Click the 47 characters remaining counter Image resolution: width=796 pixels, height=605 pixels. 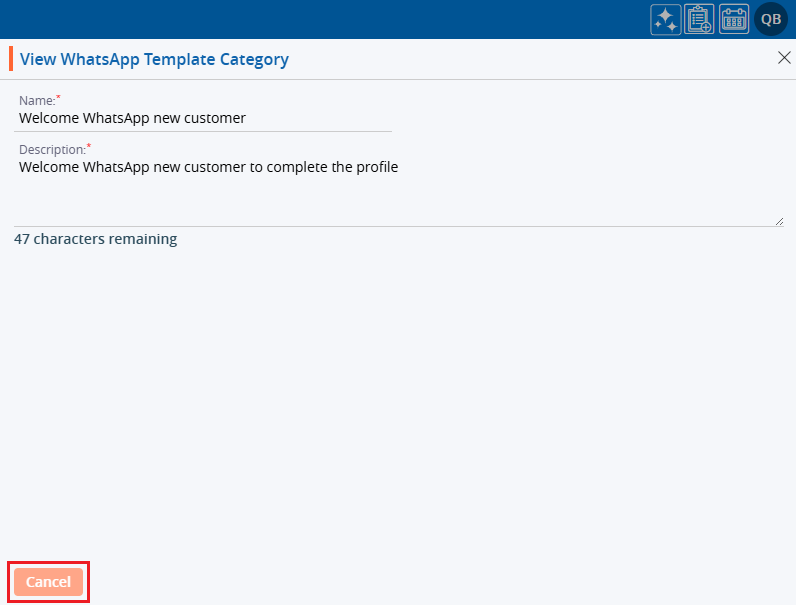coord(96,239)
